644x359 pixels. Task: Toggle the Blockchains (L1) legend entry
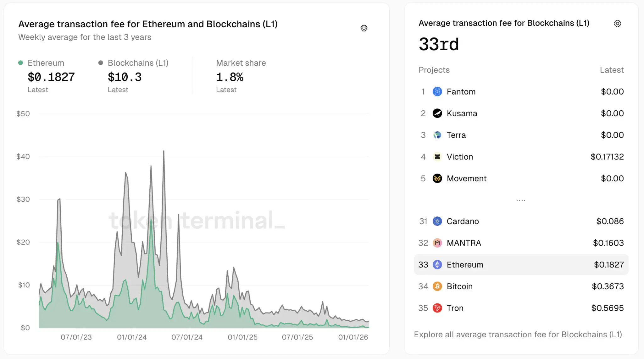pos(138,63)
